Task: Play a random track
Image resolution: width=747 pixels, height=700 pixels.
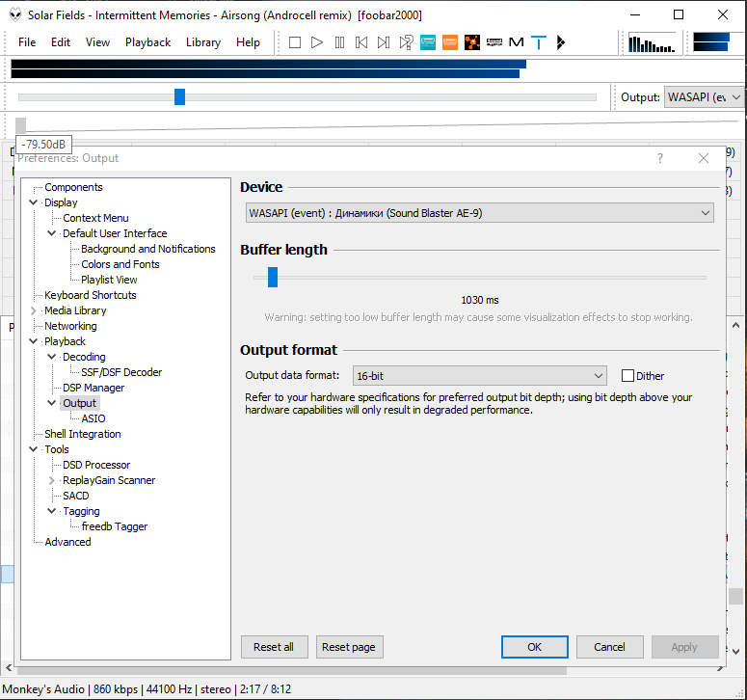Action: (x=406, y=42)
